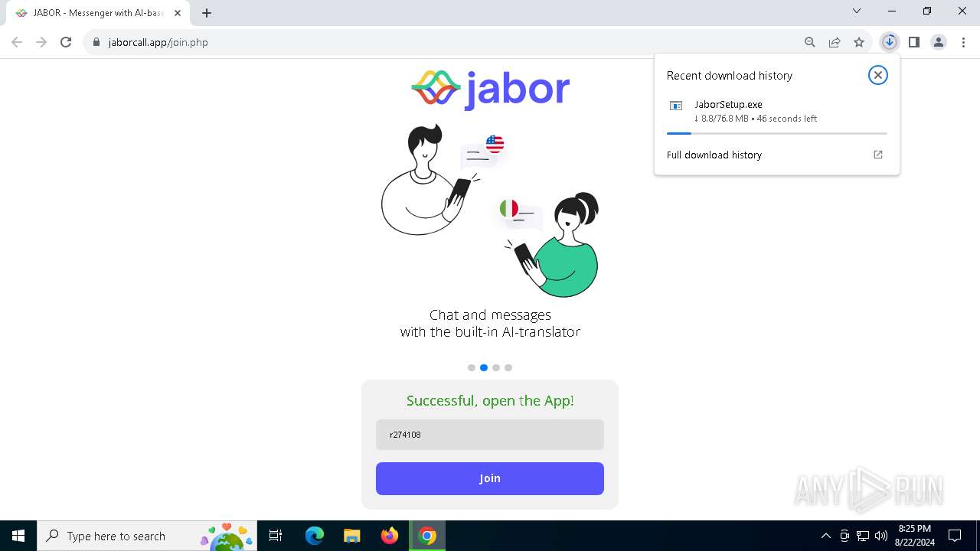Minimize the Chrome window
Viewport: 980px width, 551px height.
tap(892, 11)
